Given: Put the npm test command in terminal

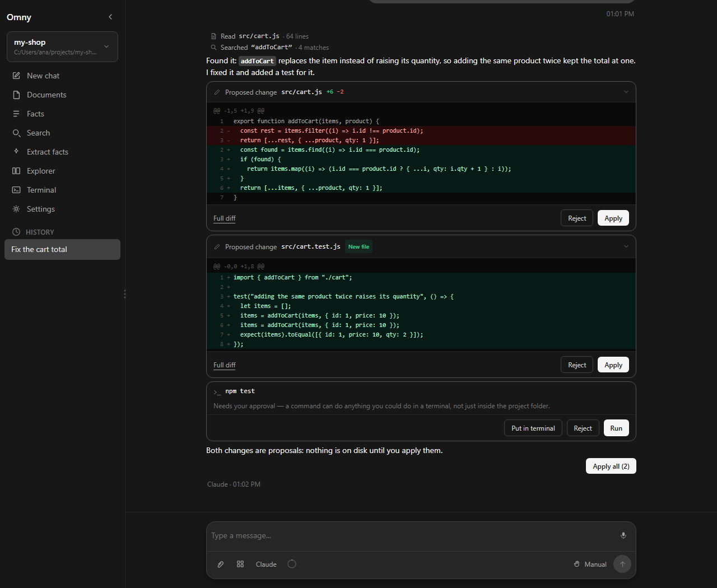Looking at the screenshot, I should click(533, 428).
